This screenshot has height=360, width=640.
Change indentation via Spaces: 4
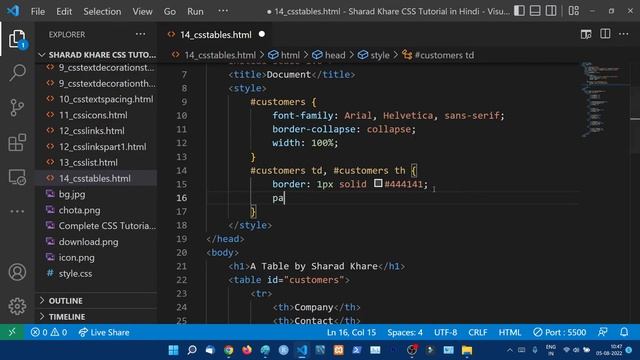[x=405, y=332]
